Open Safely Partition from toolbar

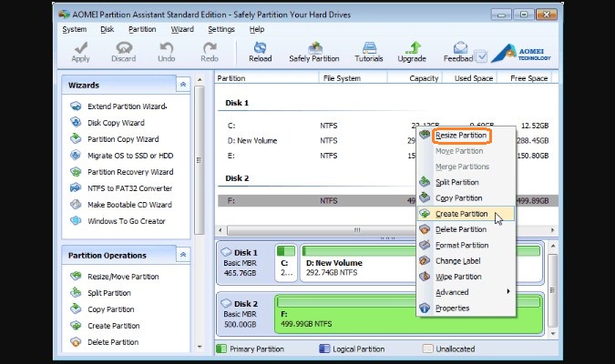(x=314, y=52)
